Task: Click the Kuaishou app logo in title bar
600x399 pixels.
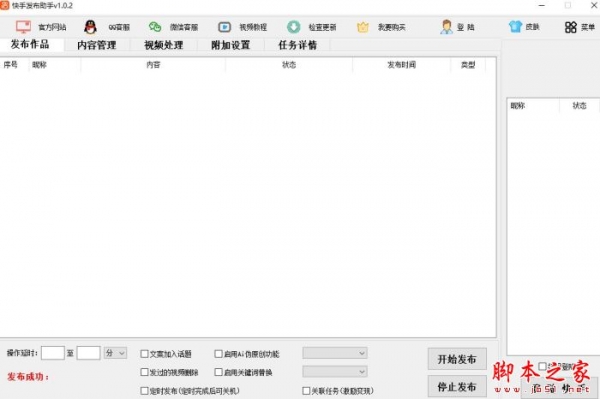Action: point(5,5)
